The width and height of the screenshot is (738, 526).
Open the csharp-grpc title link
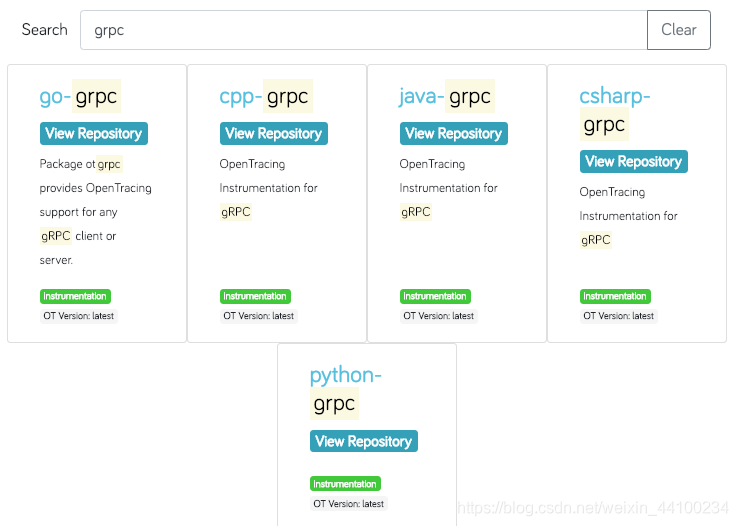[615, 110]
